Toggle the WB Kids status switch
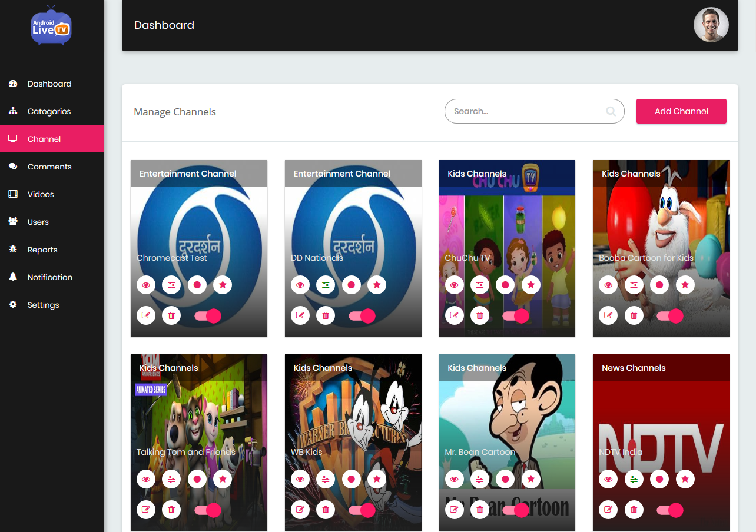Viewport: 756px width, 532px height. pyautogui.click(x=362, y=510)
